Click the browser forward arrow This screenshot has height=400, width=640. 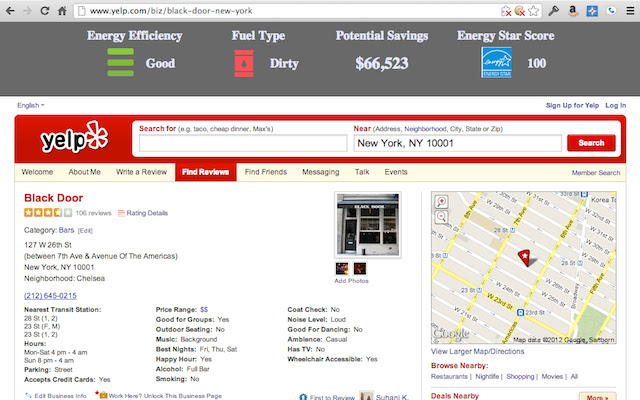point(27,11)
